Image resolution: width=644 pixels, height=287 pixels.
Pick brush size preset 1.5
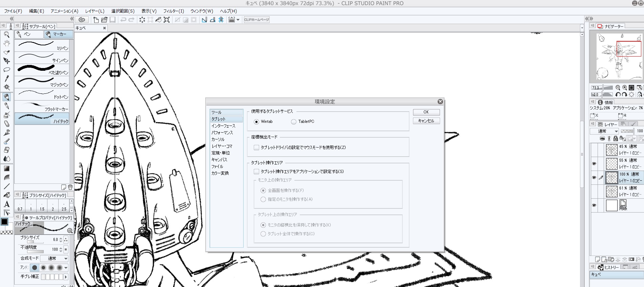[42, 205]
